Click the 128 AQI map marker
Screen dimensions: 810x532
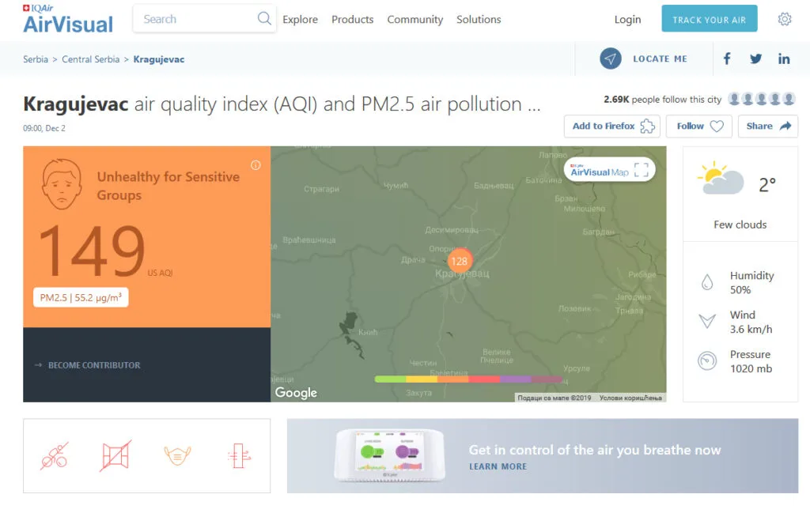[459, 260]
